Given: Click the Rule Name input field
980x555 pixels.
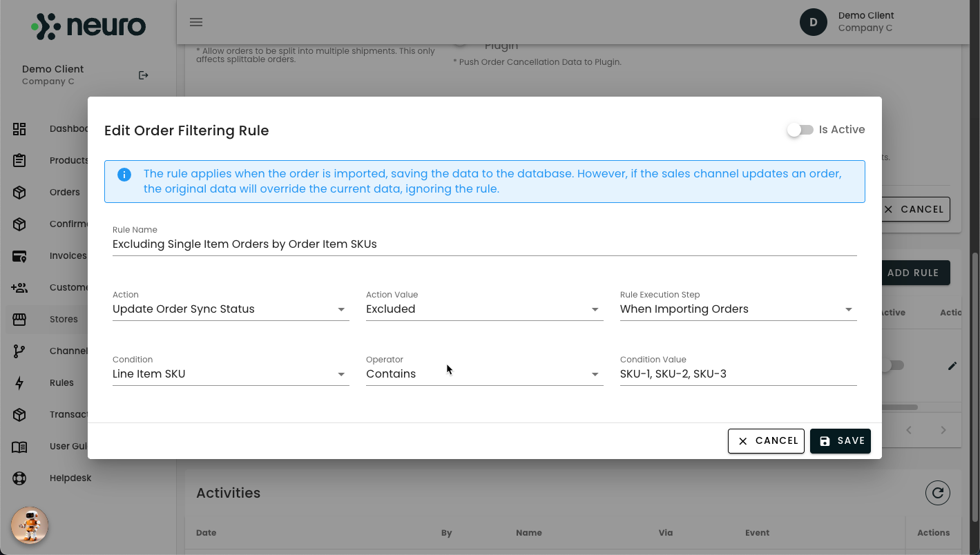Looking at the screenshot, I should click(484, 244).
